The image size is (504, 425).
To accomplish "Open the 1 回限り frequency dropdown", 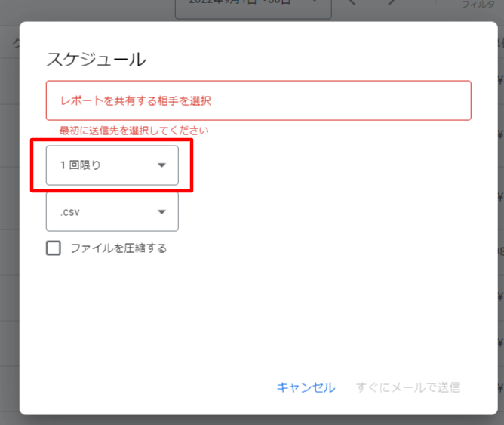I will [112, 165].
